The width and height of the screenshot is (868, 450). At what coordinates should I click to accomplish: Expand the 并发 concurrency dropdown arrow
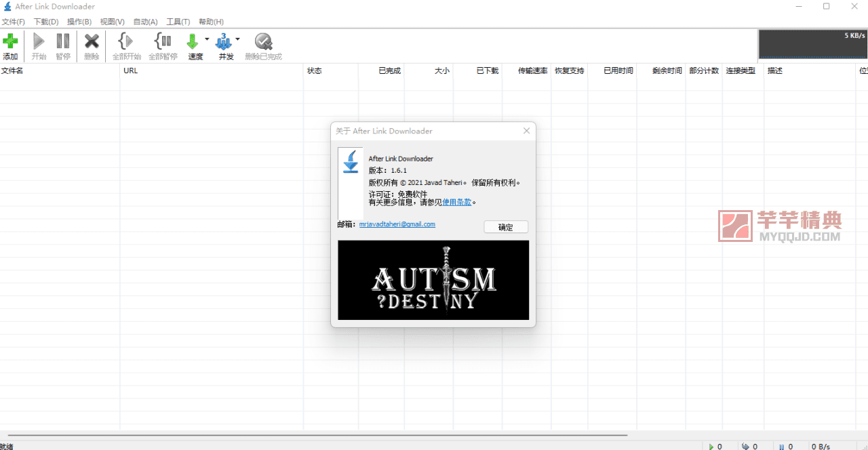pyautogui.click(x=237, y=39)
